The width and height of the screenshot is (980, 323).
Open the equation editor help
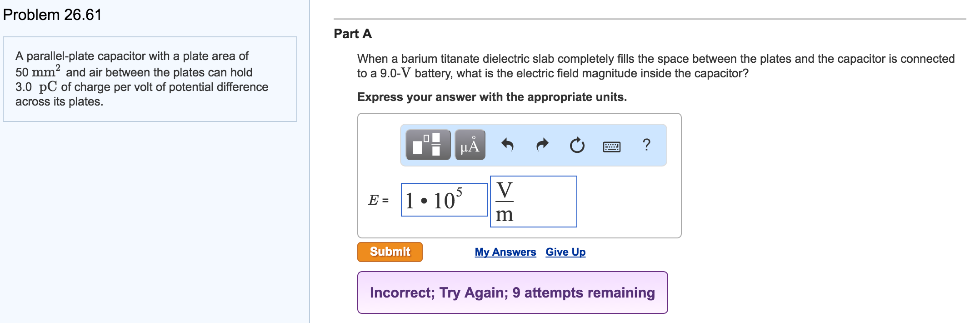647,145
